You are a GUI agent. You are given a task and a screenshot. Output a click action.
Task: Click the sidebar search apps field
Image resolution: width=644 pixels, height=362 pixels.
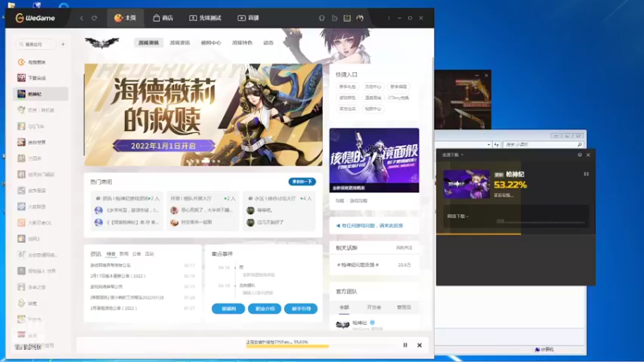[35, 44]
